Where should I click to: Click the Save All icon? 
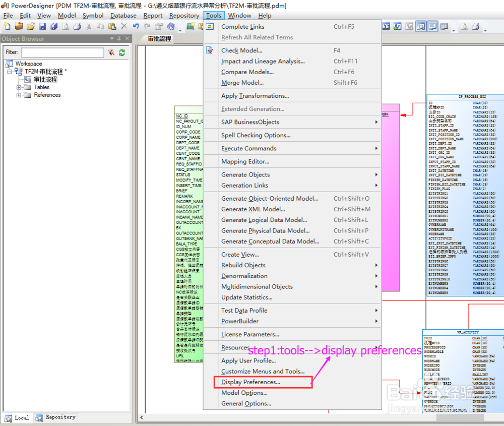coord(54,26)
